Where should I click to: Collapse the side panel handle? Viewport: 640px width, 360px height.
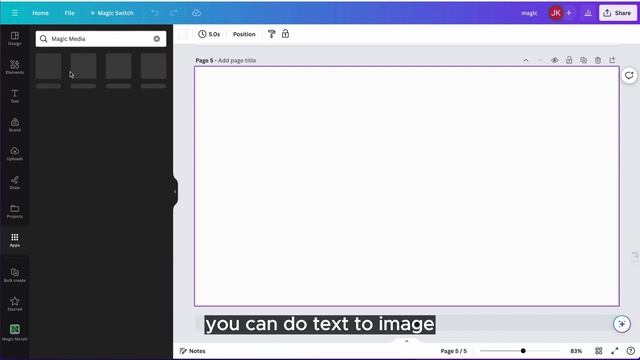coord(175,191)
